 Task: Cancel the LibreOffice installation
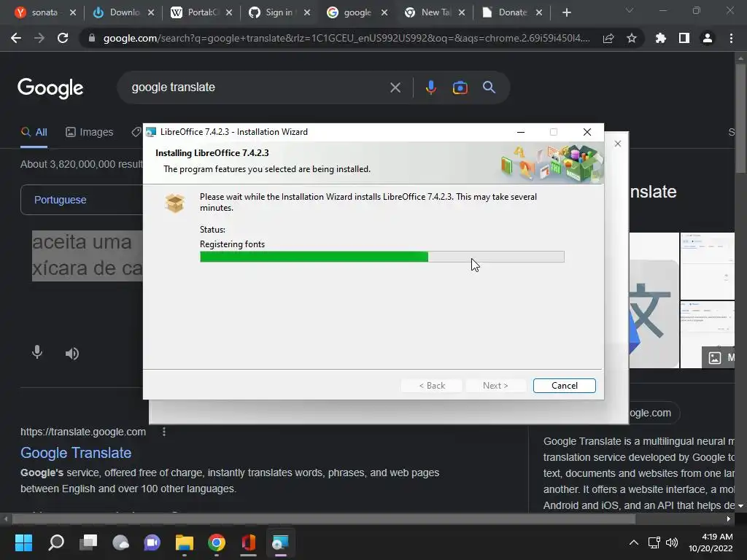(x=564, y=386)
